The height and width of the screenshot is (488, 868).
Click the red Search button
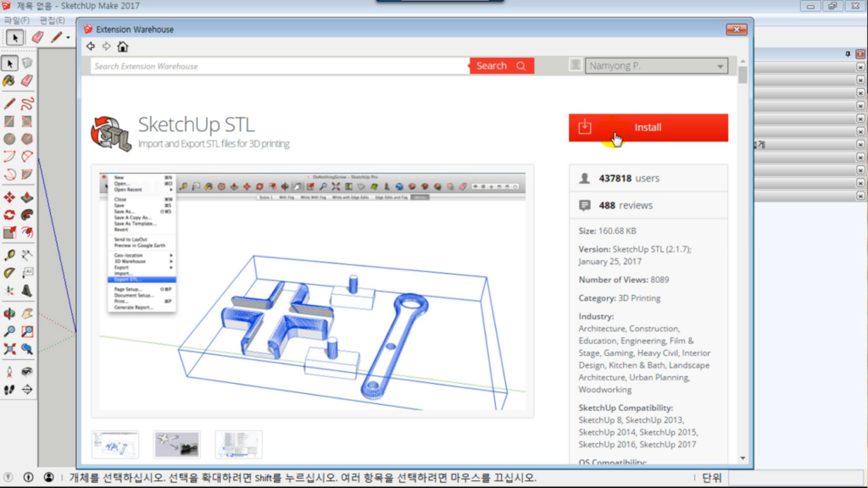coord(502,66)
